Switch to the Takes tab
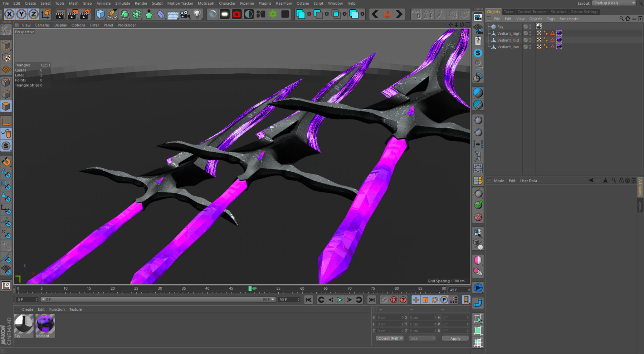644x354 pixels. (x=508, y=12)
